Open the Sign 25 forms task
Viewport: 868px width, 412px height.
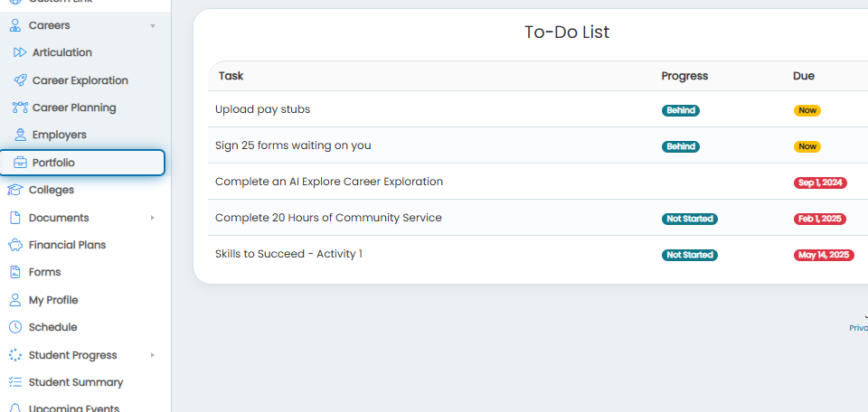[293, 145]
